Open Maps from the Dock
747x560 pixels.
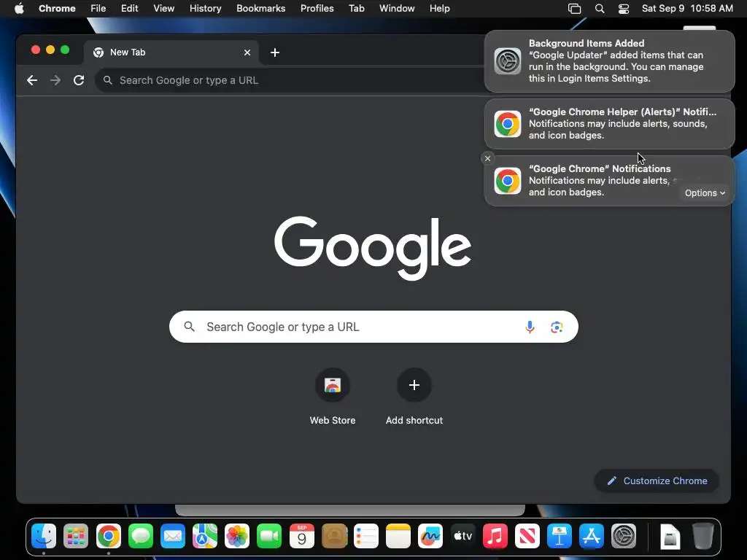pos(205,536)
